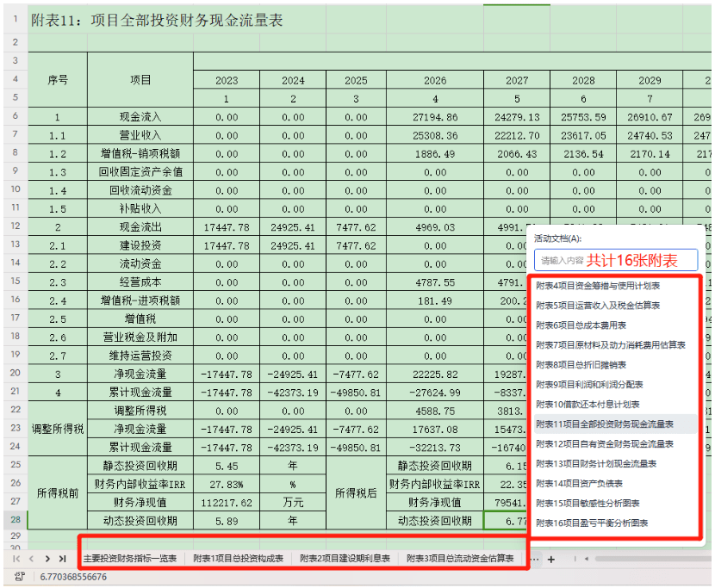Open the 主要投资财务指标一览表 sheet tab
Image resolution: width=715 pixels, height=588 pixels.
pyautogui.click(x=130, y=559)
